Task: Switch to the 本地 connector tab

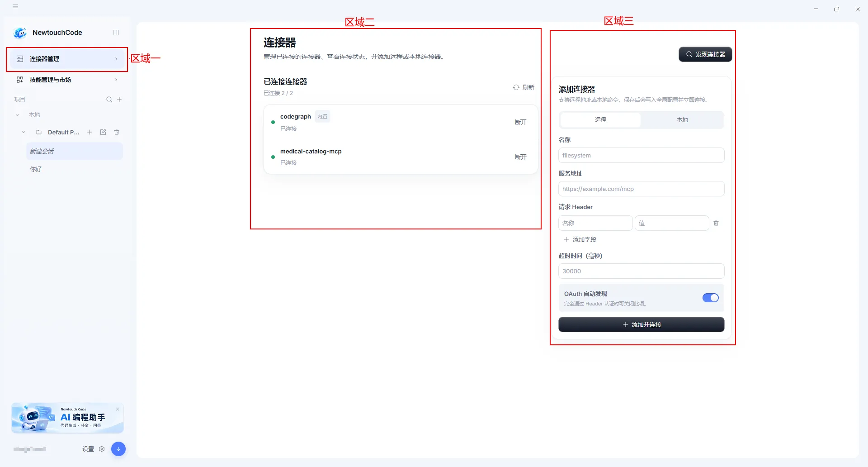Action: tap(682, 120)
